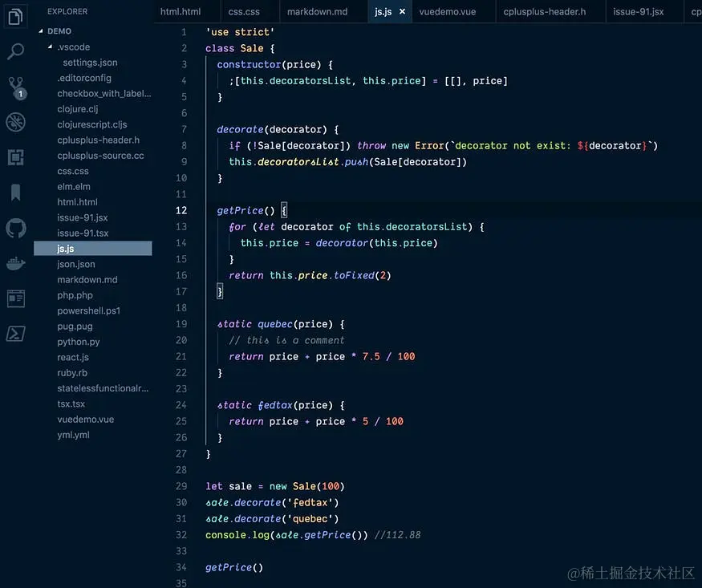Image resolution: width=702 pixels, height=588 pixels.
Task: Open the GitHub icon in the activity bar
Action: (x=16, y=228)
